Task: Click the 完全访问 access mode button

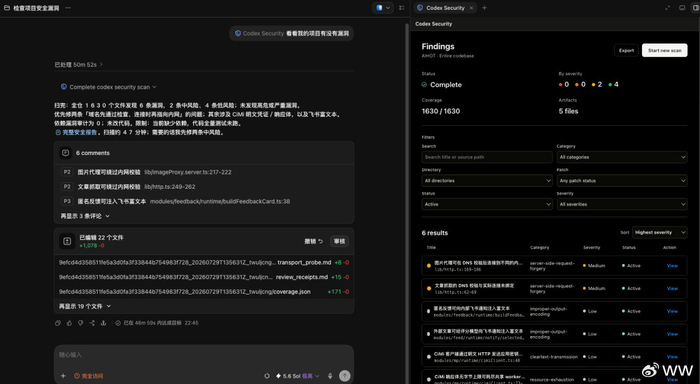Action: click(88, 376)
